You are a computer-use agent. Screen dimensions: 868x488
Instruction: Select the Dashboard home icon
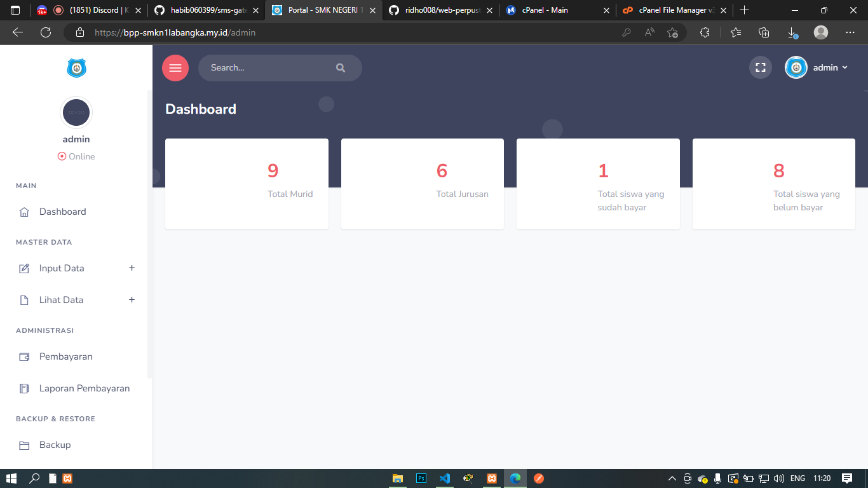pyautogui.click(x=24, y=211)
